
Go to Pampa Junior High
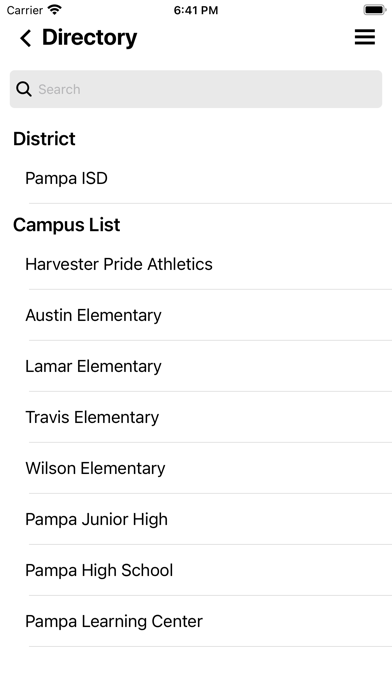click(196, 520)
